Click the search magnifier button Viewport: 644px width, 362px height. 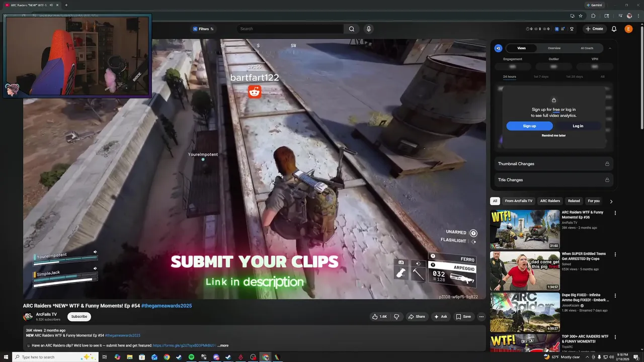pyautogui.click(x=352, y=29)
